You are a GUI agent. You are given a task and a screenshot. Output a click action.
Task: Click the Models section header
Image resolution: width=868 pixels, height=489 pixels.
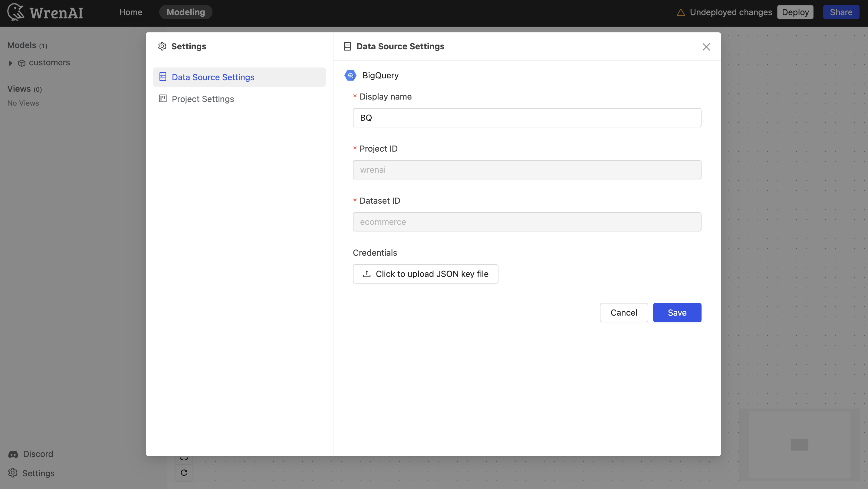point(27,45)
